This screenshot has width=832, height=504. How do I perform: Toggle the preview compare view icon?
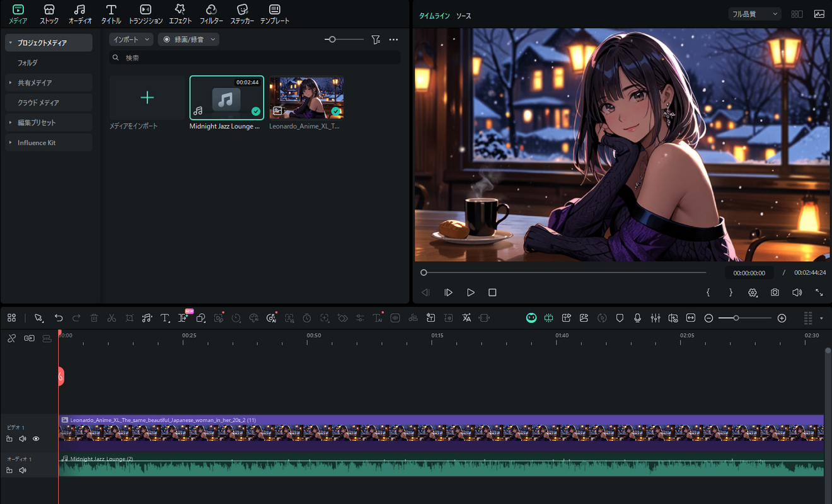click(797, 14)
